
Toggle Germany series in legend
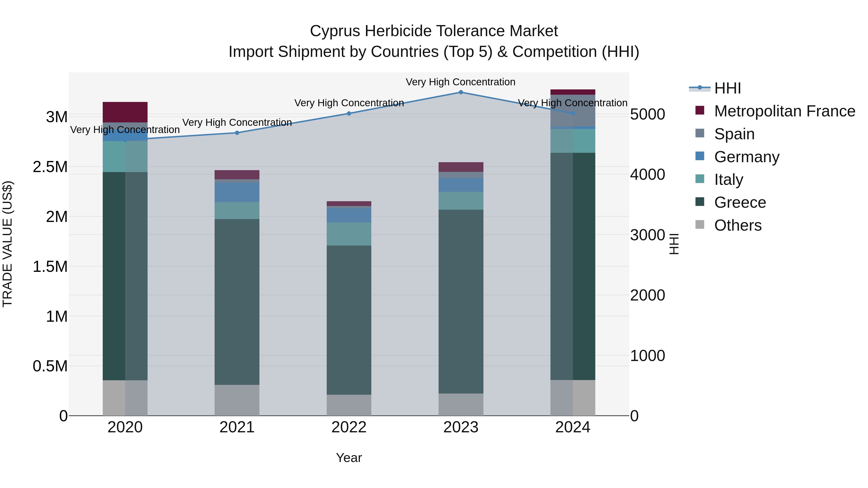click(x=737, y=157)
